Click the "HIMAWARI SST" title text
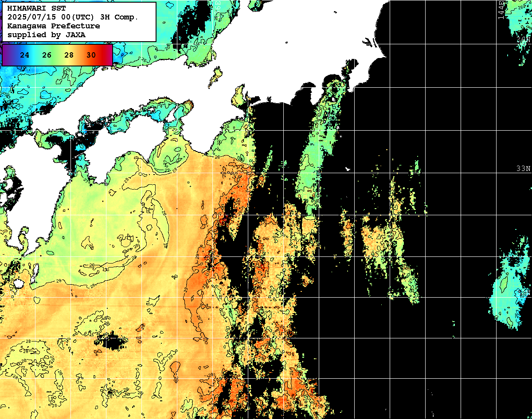532x419 pixels. (x=36, y=8)
